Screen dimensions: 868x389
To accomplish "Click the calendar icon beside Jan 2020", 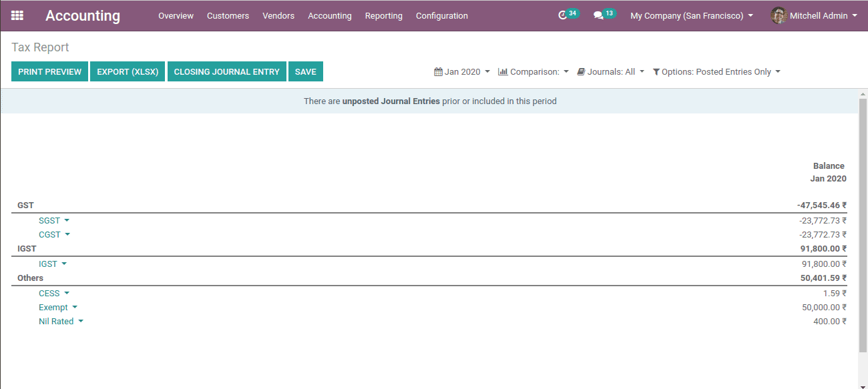I will (x=438, y=72).
